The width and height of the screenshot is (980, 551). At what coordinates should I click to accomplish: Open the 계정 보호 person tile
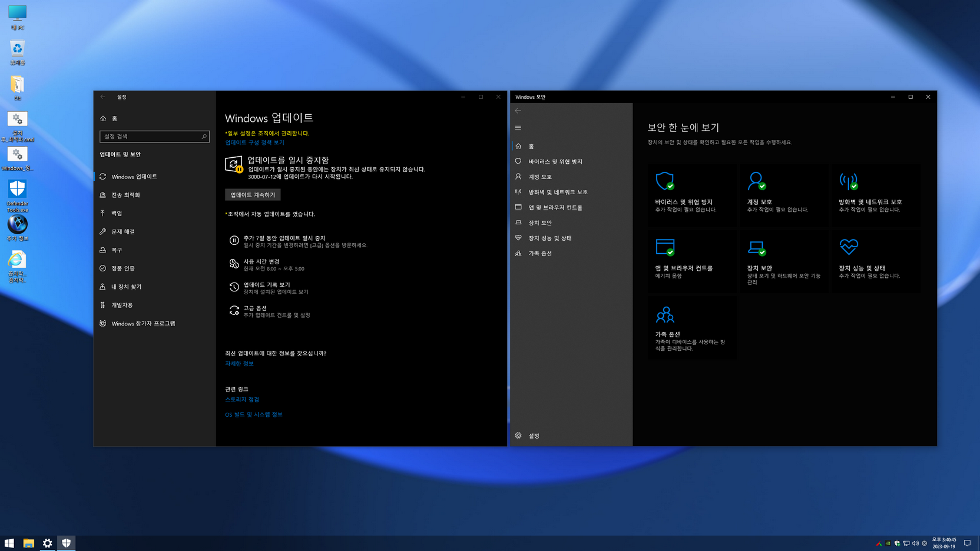[x=784, y=195]
